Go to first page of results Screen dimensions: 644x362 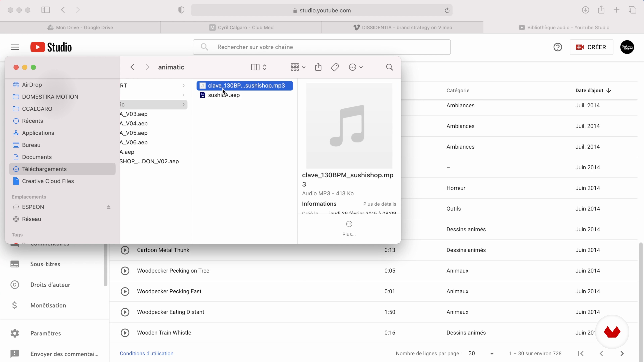pos(581,353)
